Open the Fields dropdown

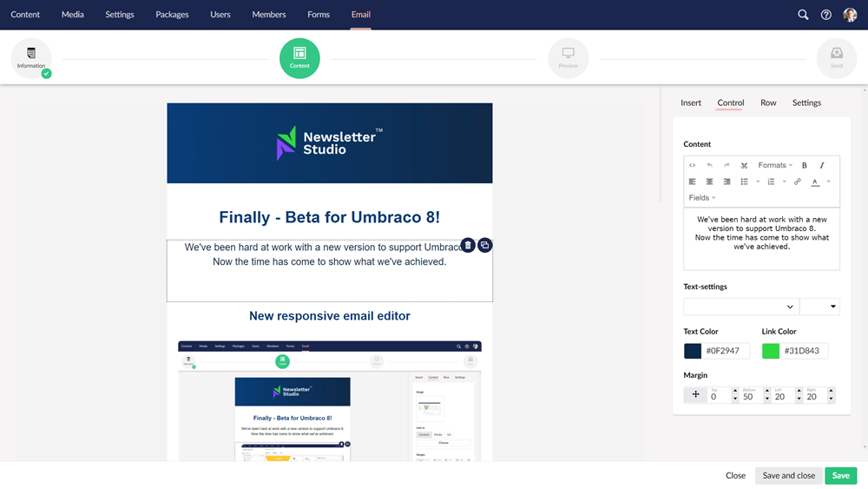click(702, 198)
